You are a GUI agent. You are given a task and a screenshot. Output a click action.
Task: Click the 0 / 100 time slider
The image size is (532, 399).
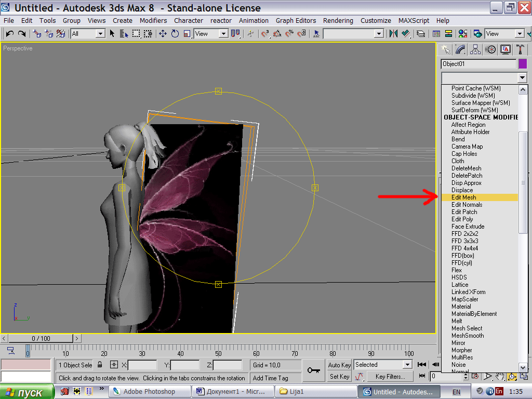(41, 338)
